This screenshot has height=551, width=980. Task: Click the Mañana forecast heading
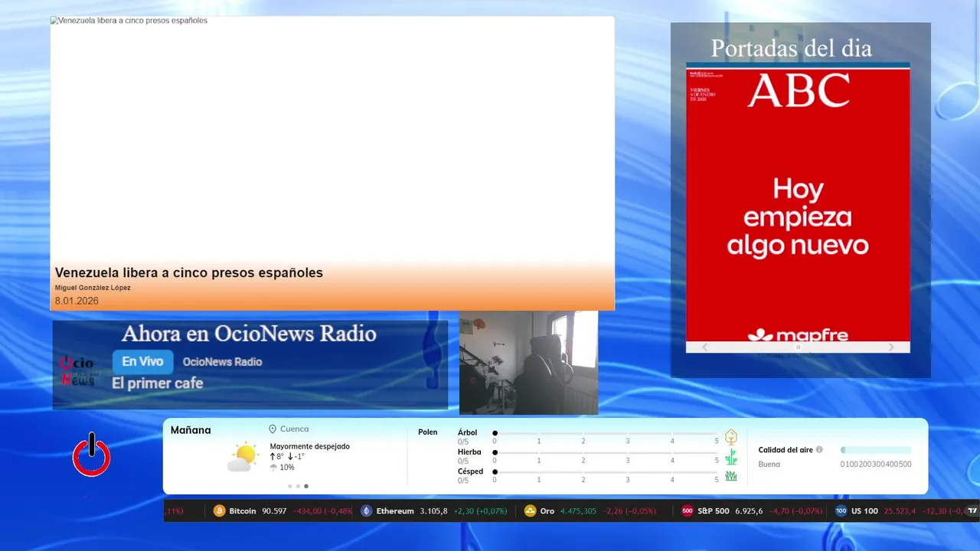pos(191,430)
